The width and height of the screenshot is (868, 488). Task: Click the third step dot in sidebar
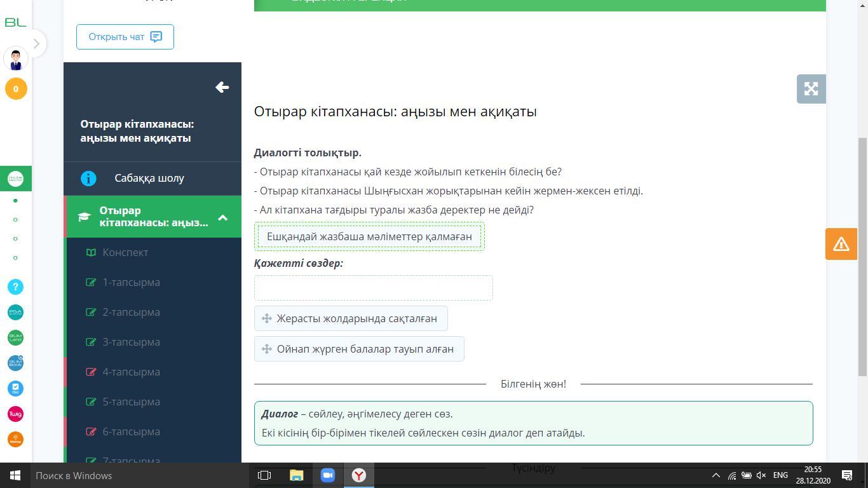(x=15, y=239)
